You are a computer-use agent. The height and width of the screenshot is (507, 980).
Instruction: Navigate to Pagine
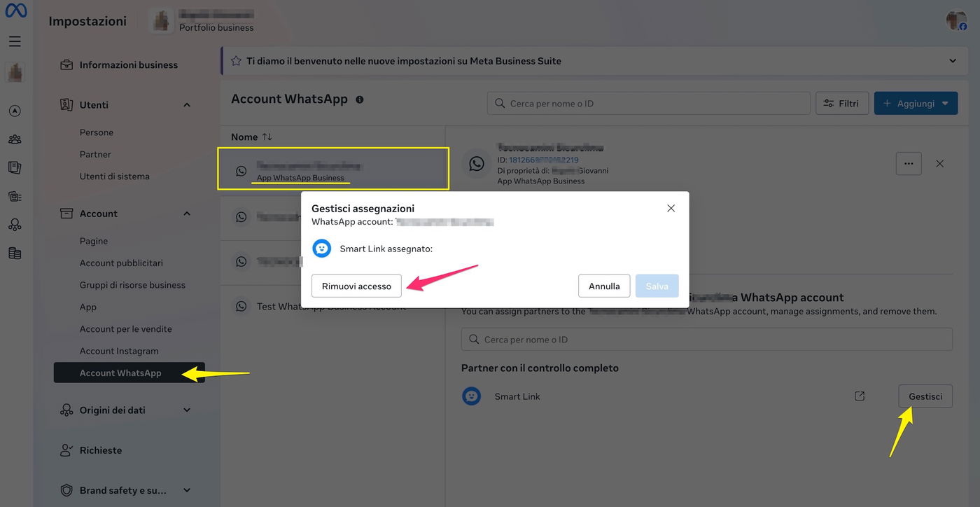coord(94,241)
